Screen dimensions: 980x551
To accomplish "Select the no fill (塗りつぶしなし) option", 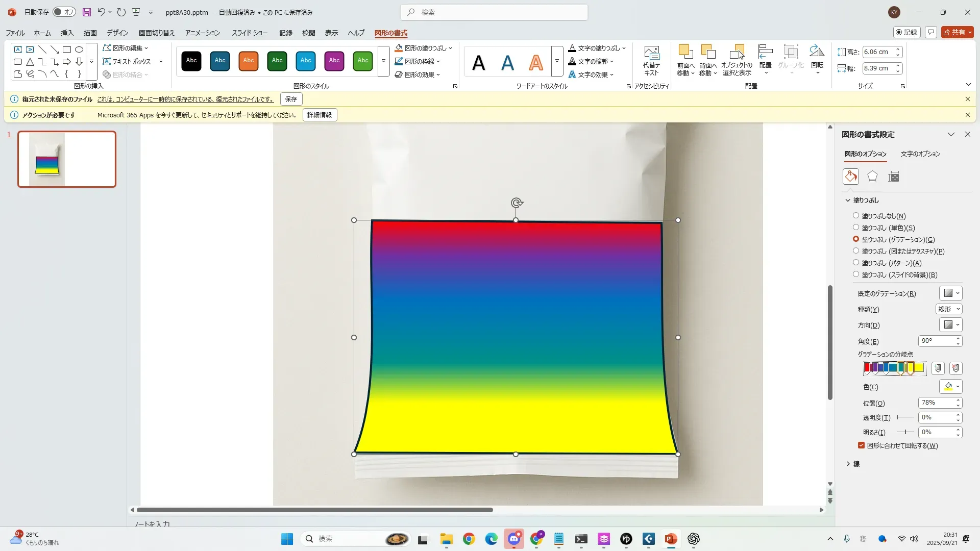I will pos(856,216).
